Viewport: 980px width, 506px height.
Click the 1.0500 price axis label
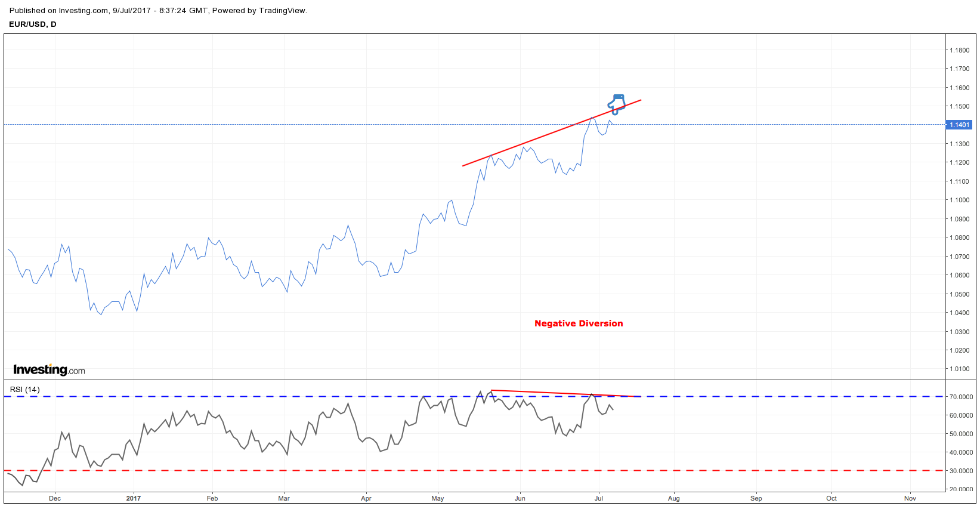click(960, 294)
